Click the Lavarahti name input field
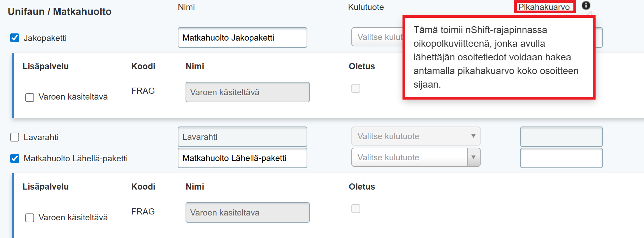The image size is (644, 238). 242,137
